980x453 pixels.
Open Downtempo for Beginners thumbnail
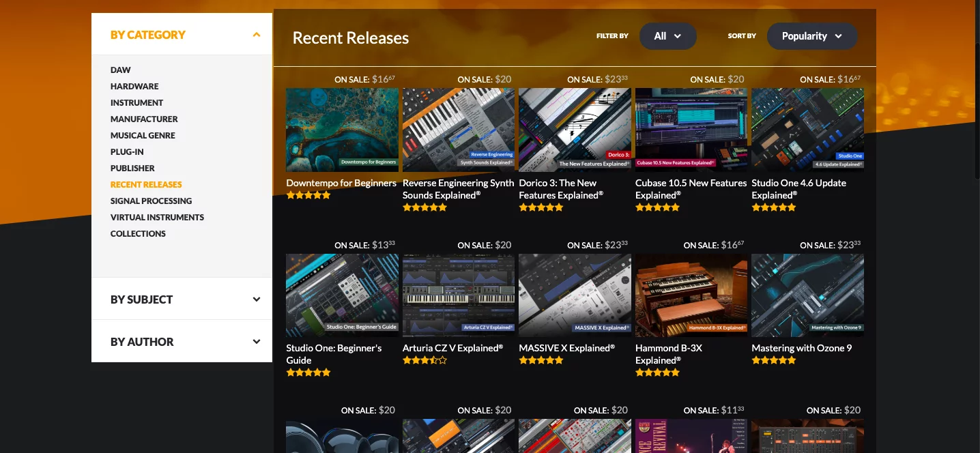click(x=342, y=130)
